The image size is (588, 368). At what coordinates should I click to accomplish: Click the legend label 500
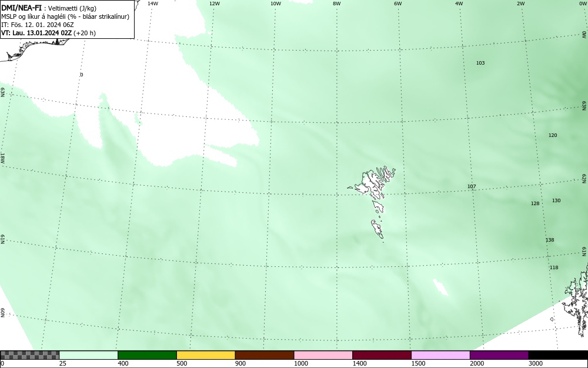click(182, 363)
